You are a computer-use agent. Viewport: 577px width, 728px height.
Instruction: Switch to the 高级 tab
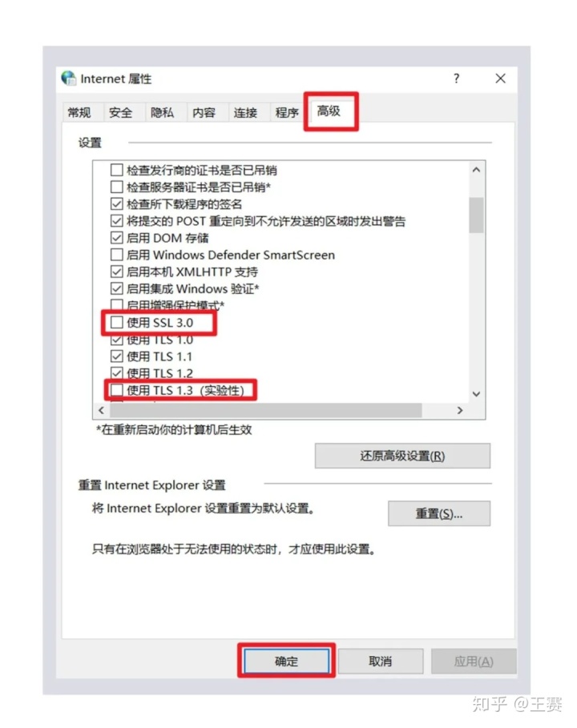(x=329, y=111)
